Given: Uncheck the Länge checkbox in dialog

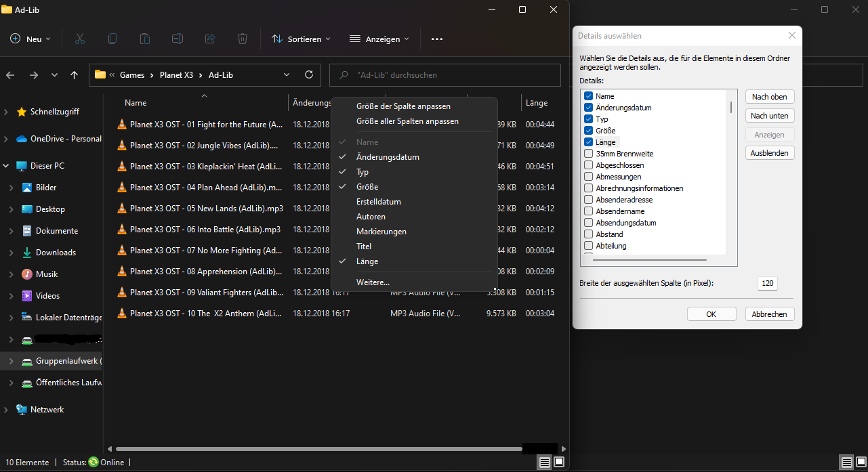Looking at the screenshot, I should click(588, 142).
